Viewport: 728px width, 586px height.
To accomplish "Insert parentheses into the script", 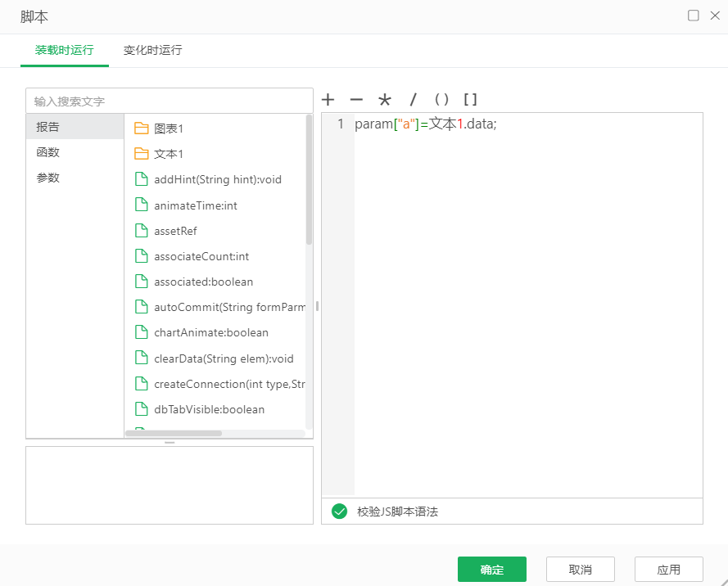I will click(x=442, y=100).
